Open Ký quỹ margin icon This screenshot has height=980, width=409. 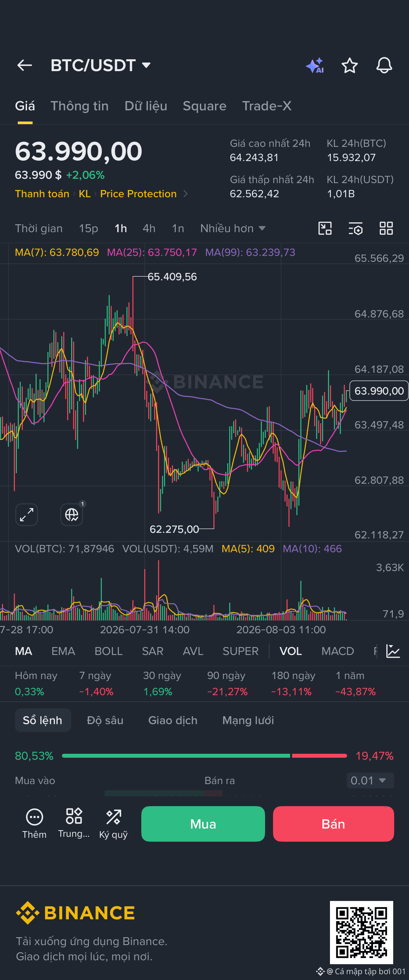(x=113, y=823)
